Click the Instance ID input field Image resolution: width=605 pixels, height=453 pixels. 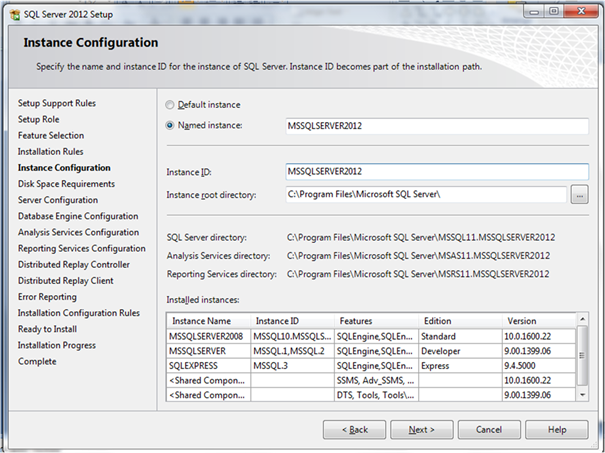(x=437, y=172)
